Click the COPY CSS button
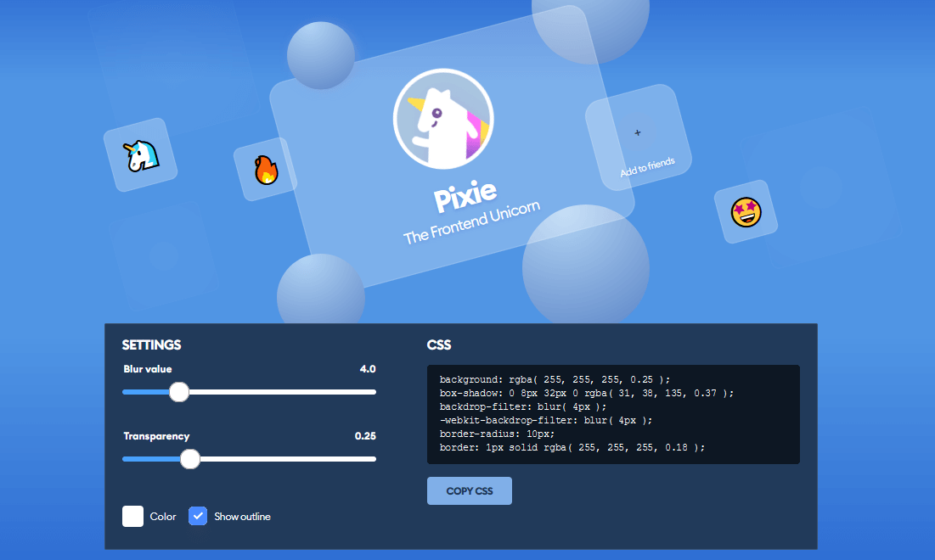 (x=469, y=490)
